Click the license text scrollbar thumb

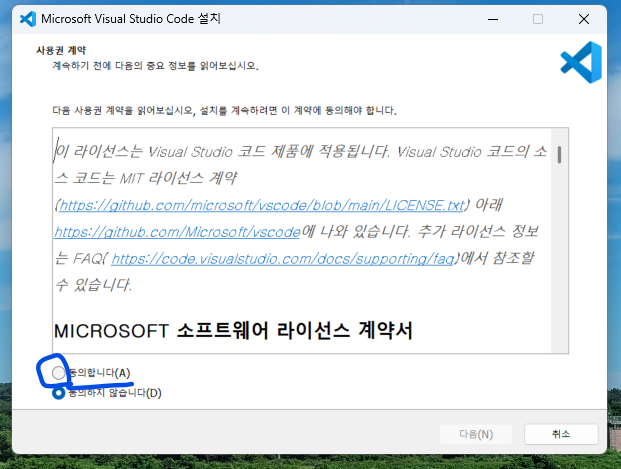[559, 154]
